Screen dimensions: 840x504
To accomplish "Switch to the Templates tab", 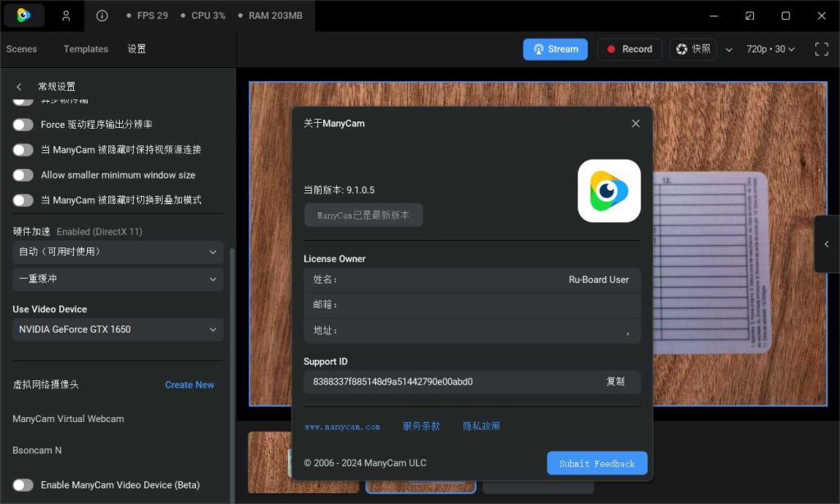I will coord(85,49).
